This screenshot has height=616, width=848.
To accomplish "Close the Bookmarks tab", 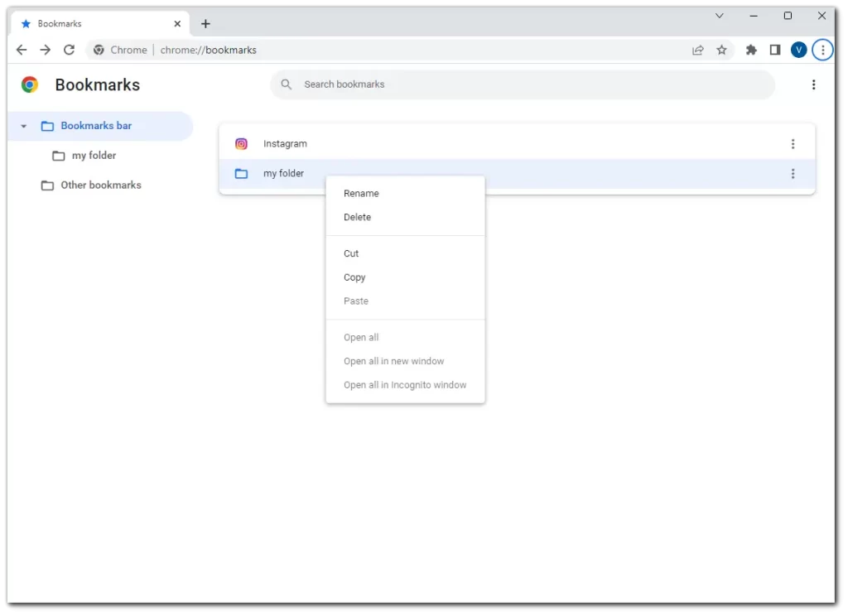I will pos(177,24).
